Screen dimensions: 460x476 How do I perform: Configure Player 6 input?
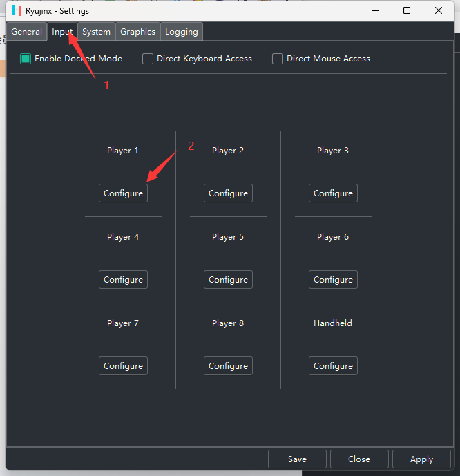[x=333, y=279]
